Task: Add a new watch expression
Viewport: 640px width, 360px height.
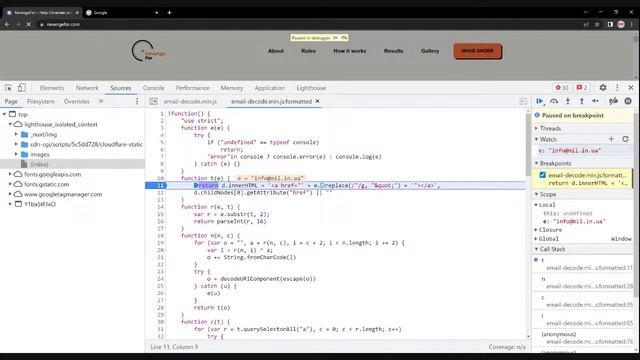Action: (x=611, y=139)
